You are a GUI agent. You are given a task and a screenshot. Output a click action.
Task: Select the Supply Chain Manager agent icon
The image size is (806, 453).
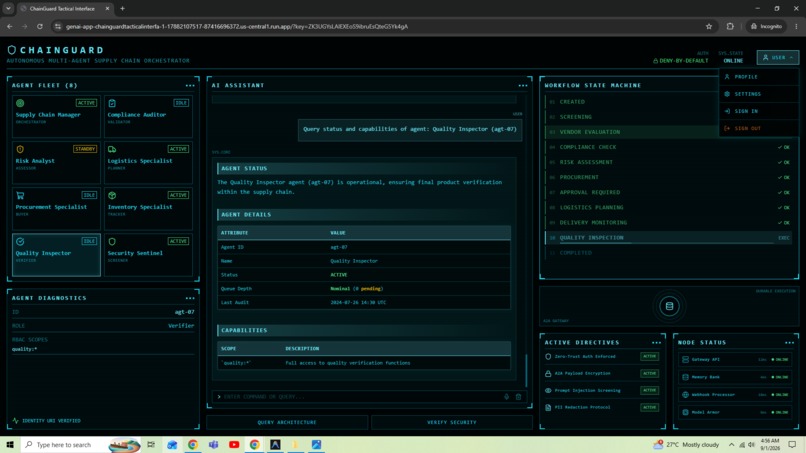20,103
